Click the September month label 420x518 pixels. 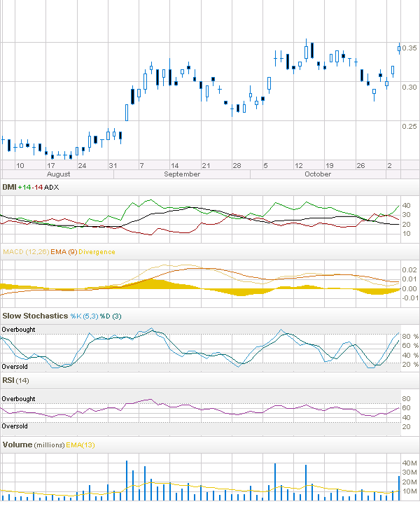pyautogui.click(x=181, y=174)
